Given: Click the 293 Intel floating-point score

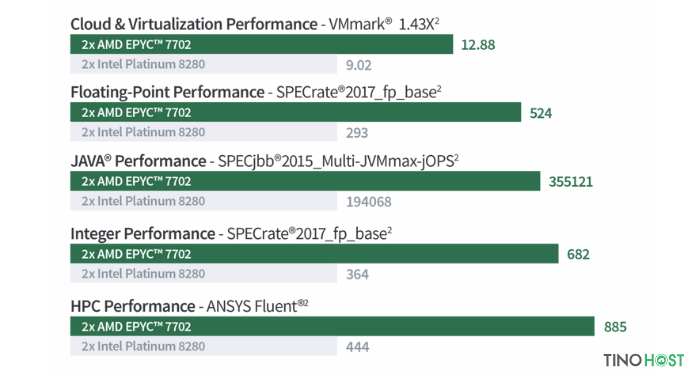Looking at the screenshot, I should pyautogui.click(x=357, y=133).
